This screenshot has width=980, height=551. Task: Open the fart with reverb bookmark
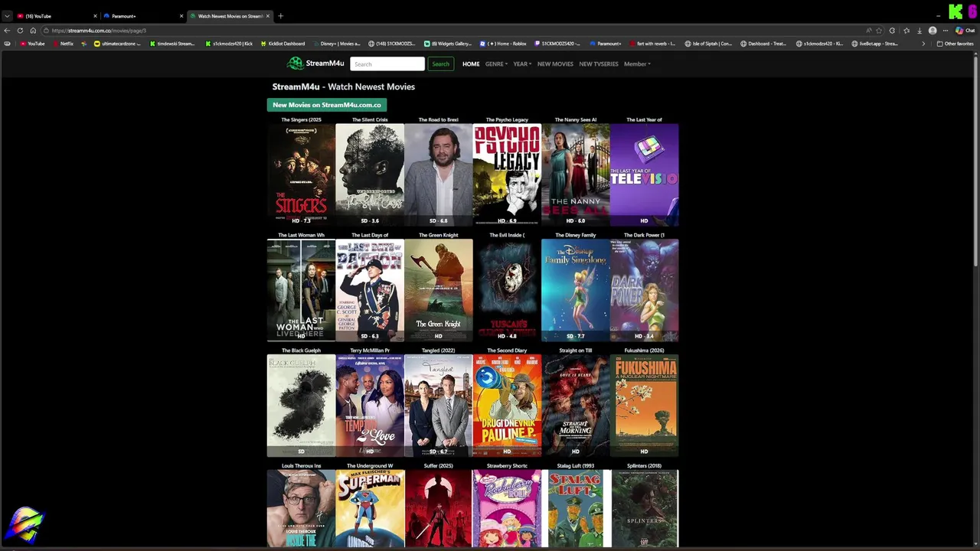click(x=651, y=44)
